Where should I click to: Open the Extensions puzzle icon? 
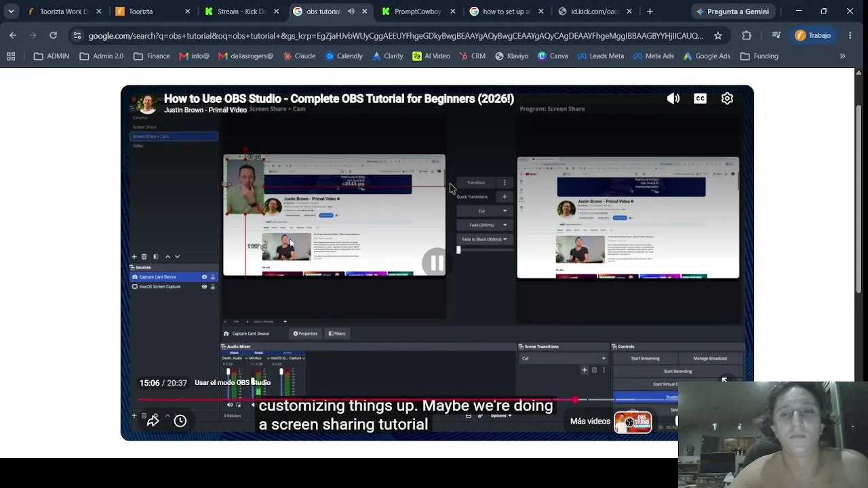coord(747,35)
